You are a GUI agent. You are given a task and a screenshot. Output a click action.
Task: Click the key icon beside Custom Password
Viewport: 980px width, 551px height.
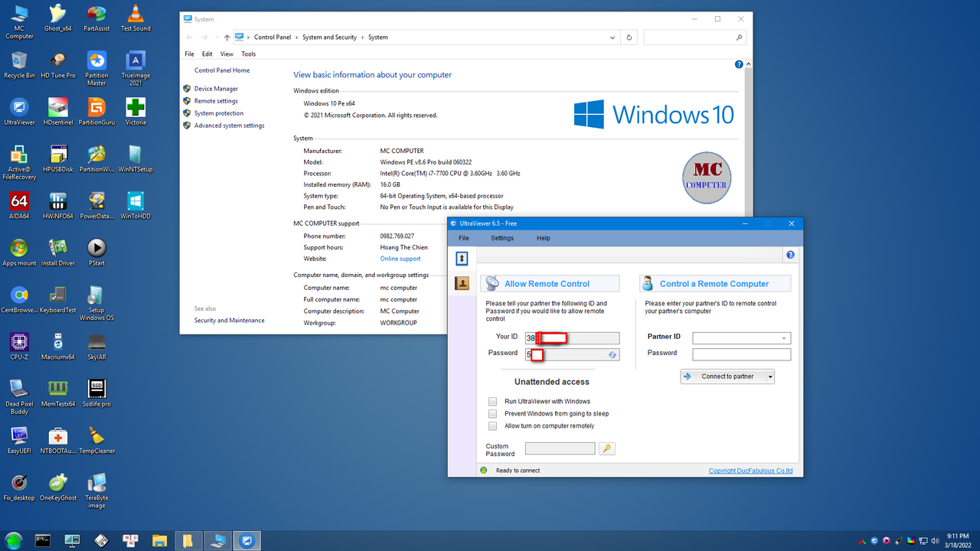click(x=607, y=448)
